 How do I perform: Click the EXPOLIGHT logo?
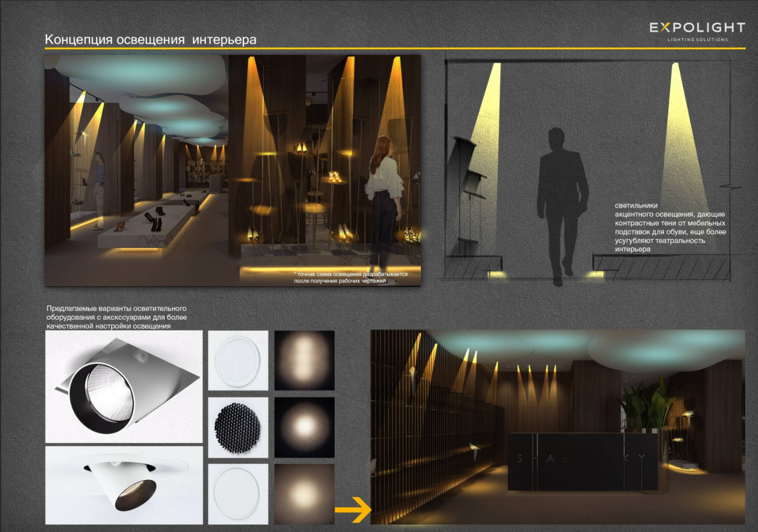point(697,28)
